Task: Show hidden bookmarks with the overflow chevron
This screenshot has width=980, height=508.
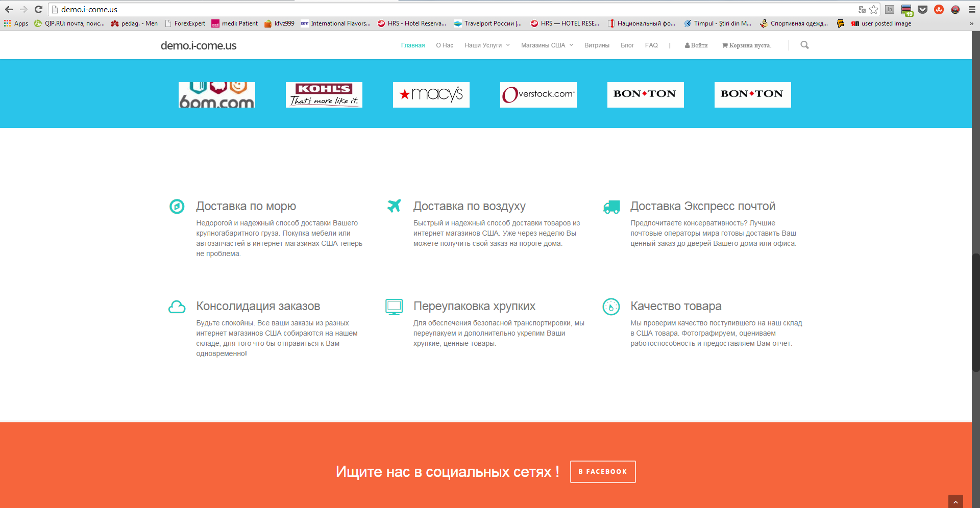Action: coord(971,23)
